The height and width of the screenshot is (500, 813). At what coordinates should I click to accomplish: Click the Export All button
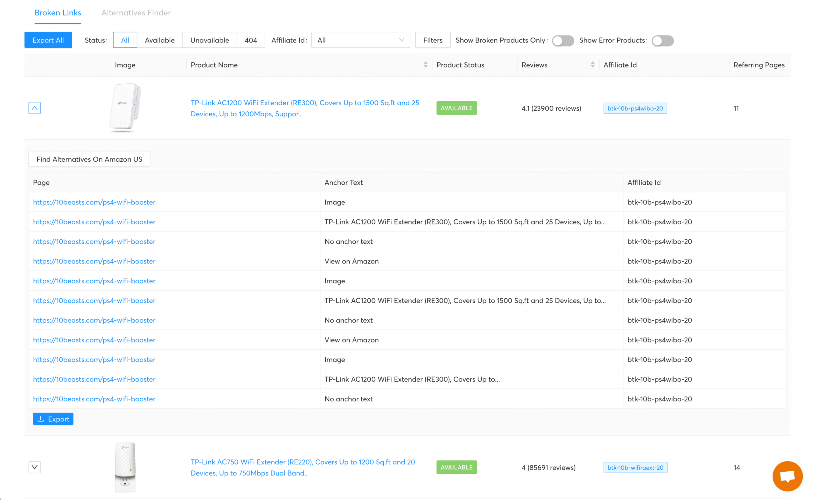(x=48, y=40)
